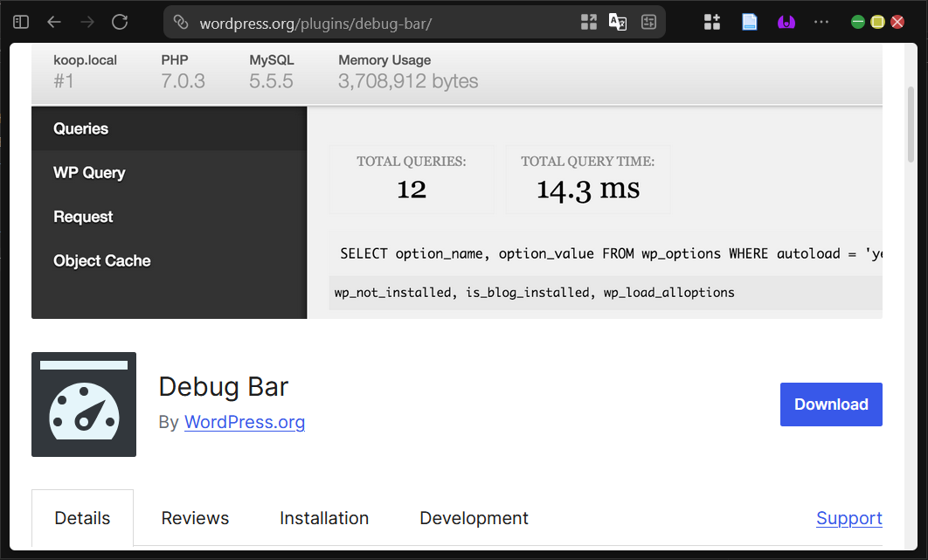Screen dimensions: 928x560
Task: Select Request in the debug sidebar
Action: tap(170, 217)
